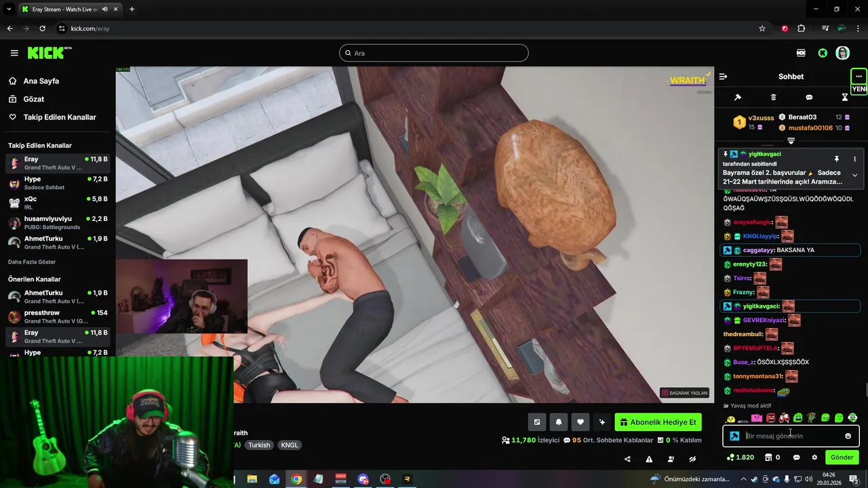The height and width of the screenshot is (488, 868).
Task: Open the browser tab search dropdown
Action: click(9, 9)
